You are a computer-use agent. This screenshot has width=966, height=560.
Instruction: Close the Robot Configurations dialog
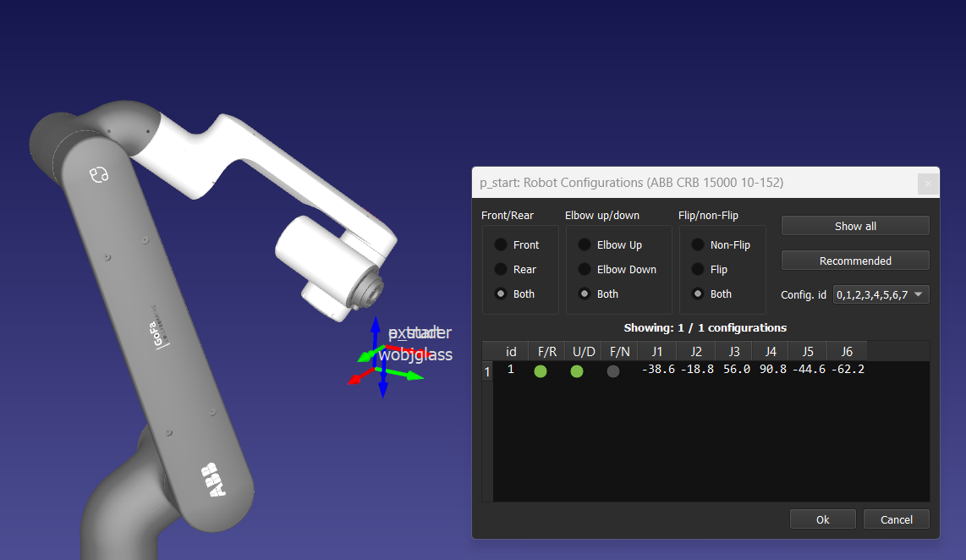(928, 183)
